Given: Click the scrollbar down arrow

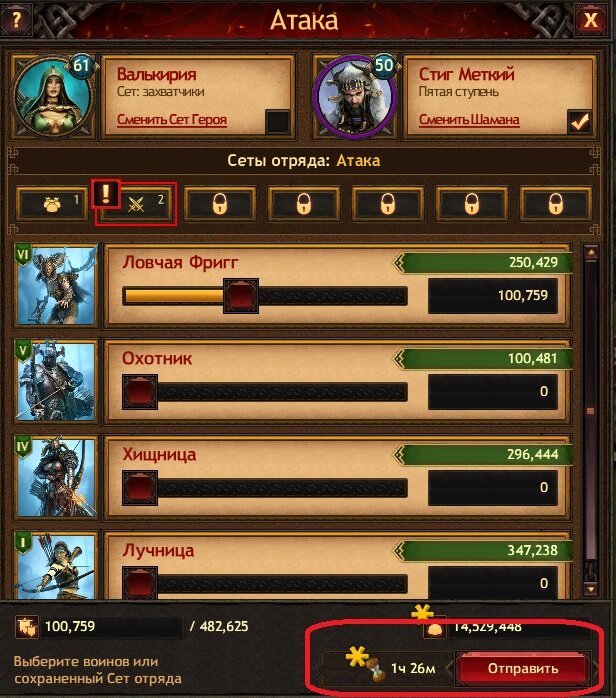Looking at the screenshot, I should 591,589.
